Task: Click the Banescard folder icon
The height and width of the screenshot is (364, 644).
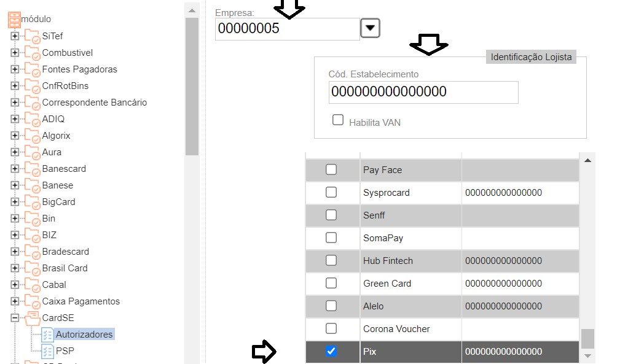Action: [x=33, y=169]
